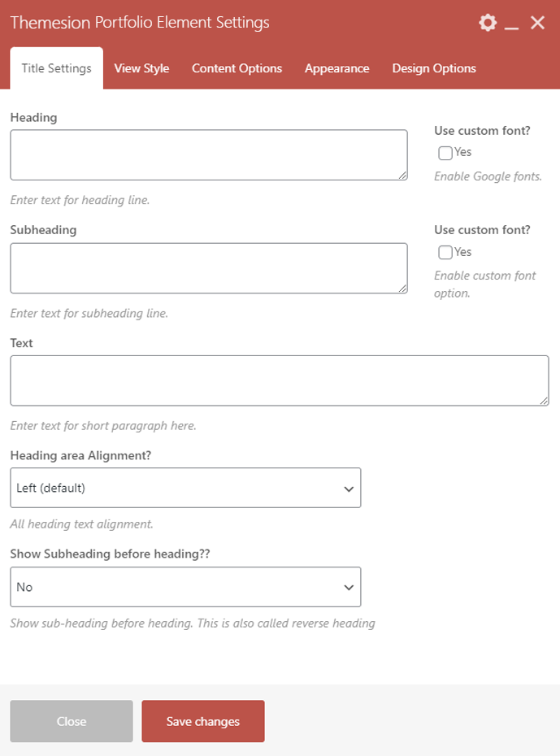This screenshot has height=756, width=560.
Task: Open the settings gear icon in header
Action: (x=488, y=23)
